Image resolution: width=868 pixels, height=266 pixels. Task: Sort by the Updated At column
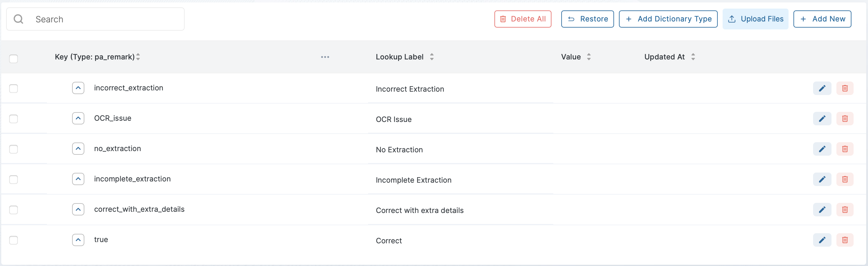tap(693, 57)
